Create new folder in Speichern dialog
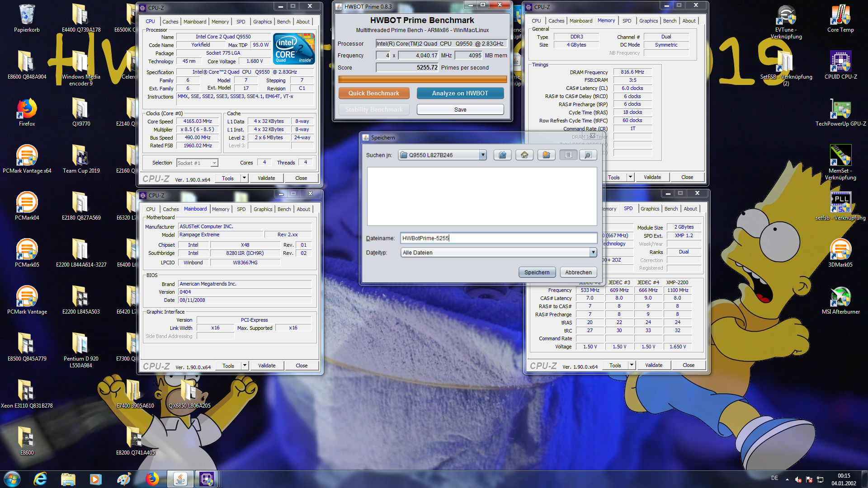Viewport: 868px width, 488px height. pyautogui.click(x=546, y=155)
